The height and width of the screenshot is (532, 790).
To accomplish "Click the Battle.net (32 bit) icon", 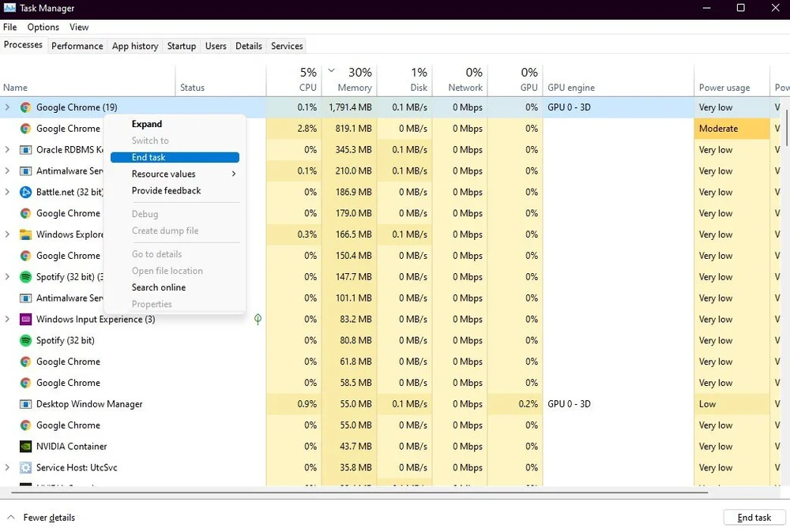I will click(x=26, y=192).
